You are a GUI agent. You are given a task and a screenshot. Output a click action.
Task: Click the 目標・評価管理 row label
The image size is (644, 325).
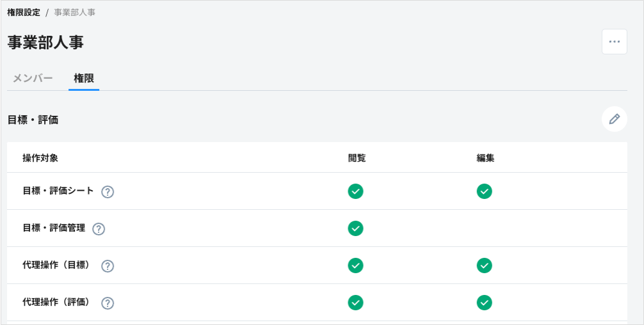54,228
